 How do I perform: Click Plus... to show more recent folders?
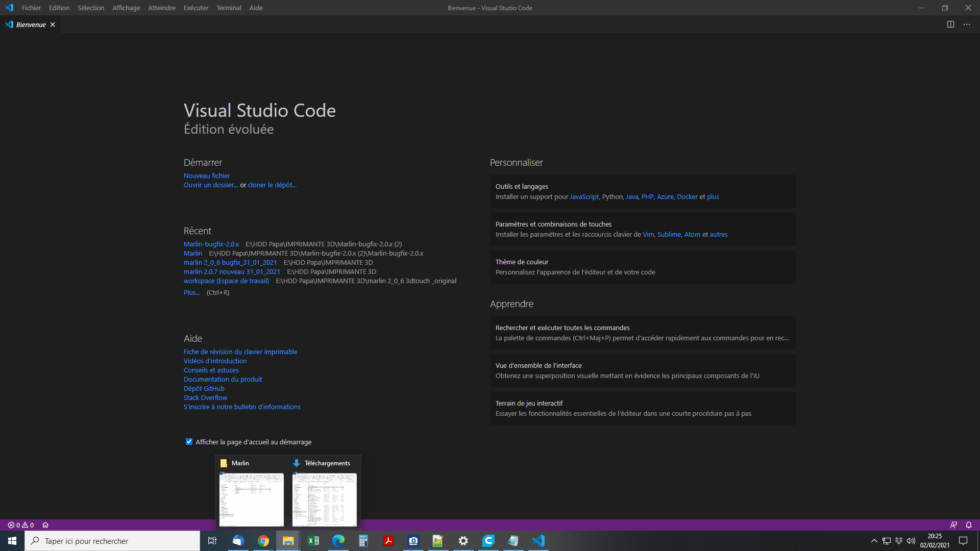point(191,292)
